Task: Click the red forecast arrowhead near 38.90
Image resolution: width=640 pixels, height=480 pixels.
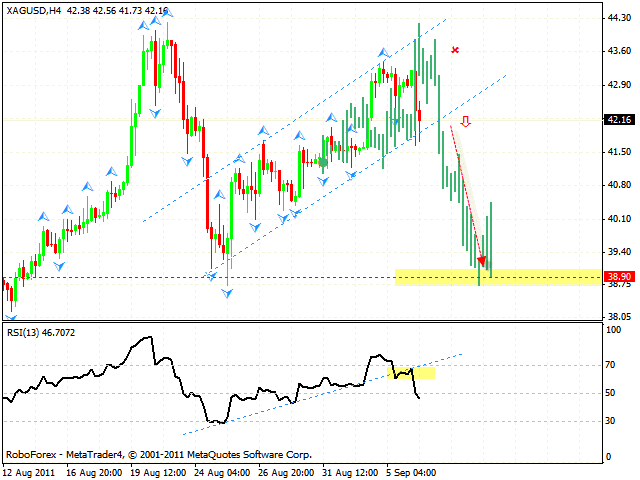Action: click(x=482, y=262)
